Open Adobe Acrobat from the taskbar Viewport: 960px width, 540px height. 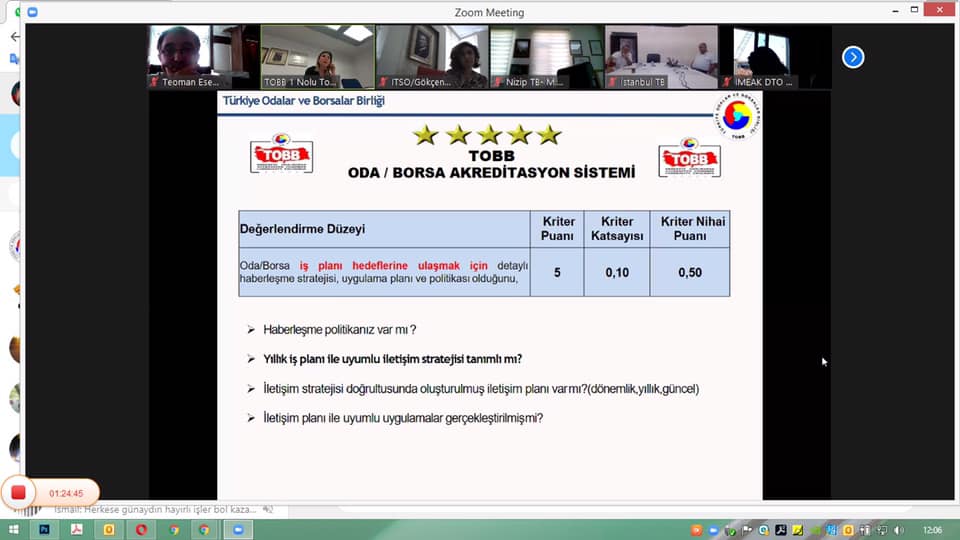coord(77,529)
